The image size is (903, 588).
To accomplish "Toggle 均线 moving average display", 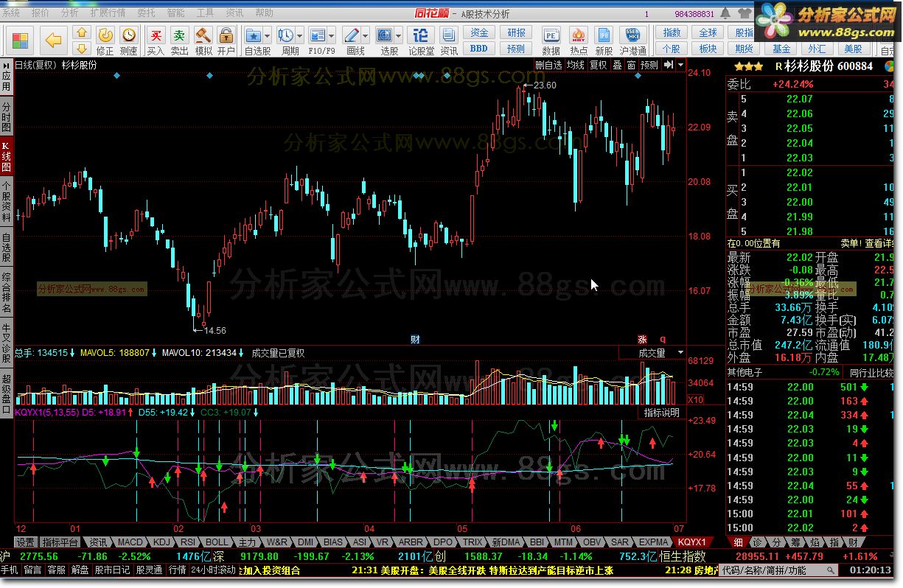I will [x=576, y=65].
